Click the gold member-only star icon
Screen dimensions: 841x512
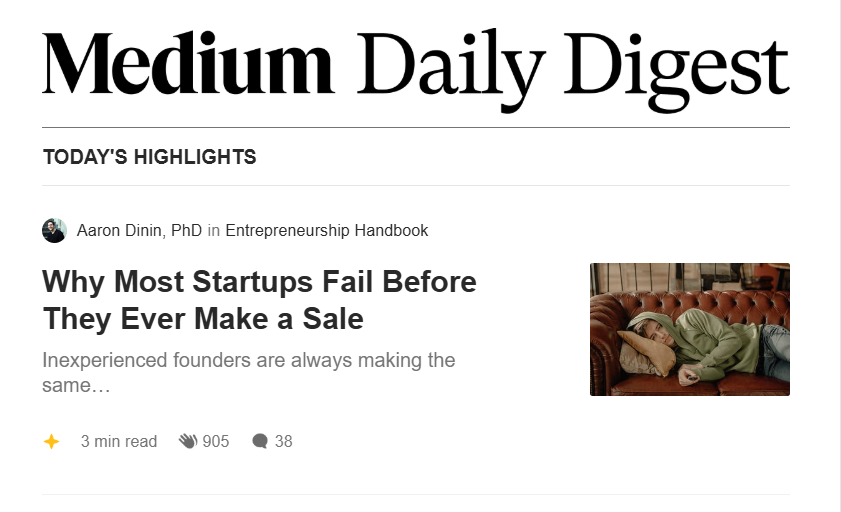(x=52, y=441)
